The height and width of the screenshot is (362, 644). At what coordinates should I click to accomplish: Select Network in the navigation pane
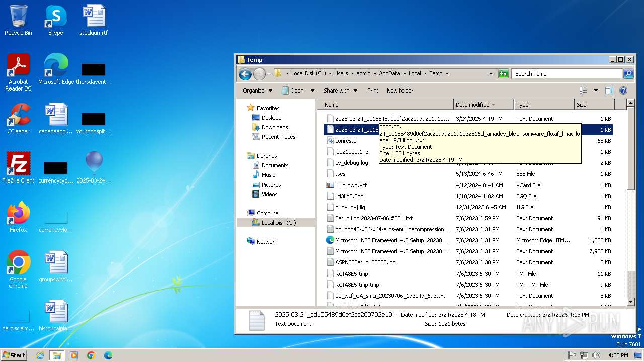(262, 242)
